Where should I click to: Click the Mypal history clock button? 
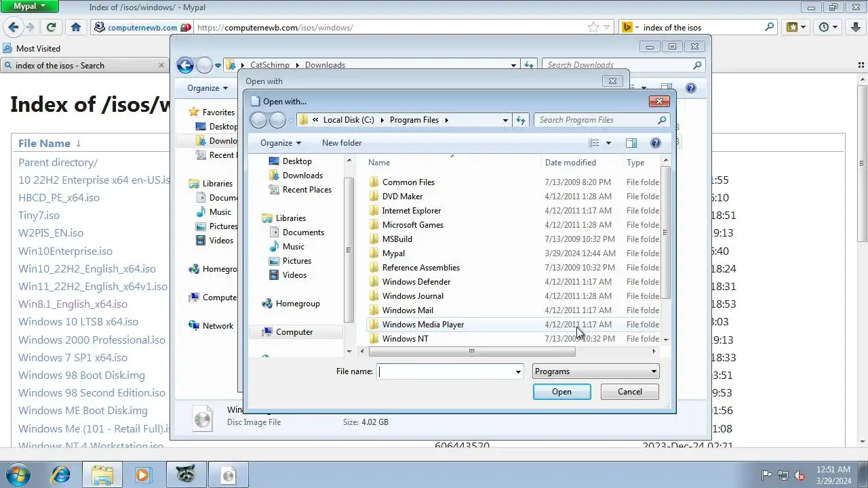point(828,27)
